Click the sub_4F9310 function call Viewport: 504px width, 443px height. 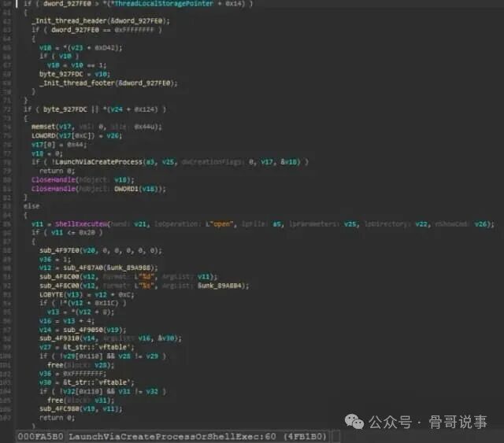60,338
